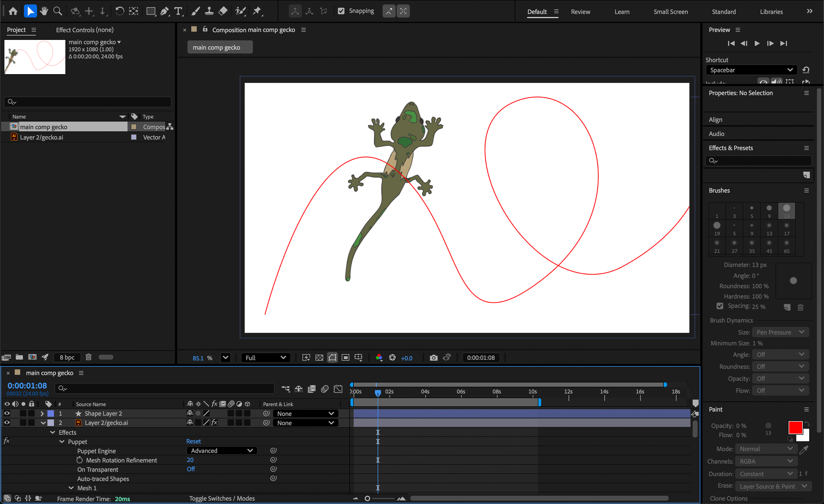The width and height of the screenshot is (824, 504).
Task: Delete selected project item with trash icon
Action: (x=89, y=357)
